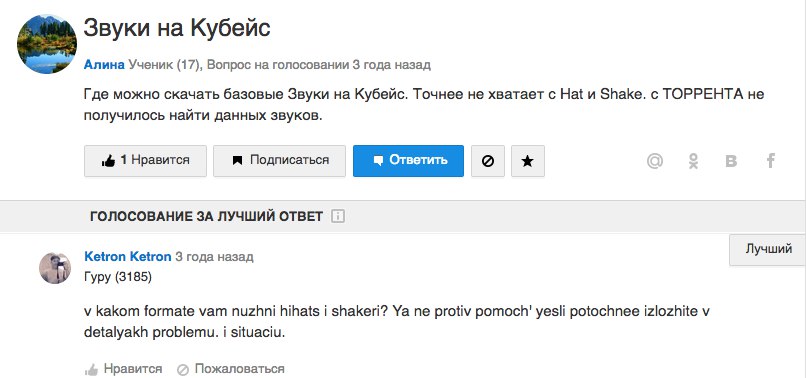Share on VKontakte icon
This screenshot has height=378, width=806.
click(x=731, y=161)
